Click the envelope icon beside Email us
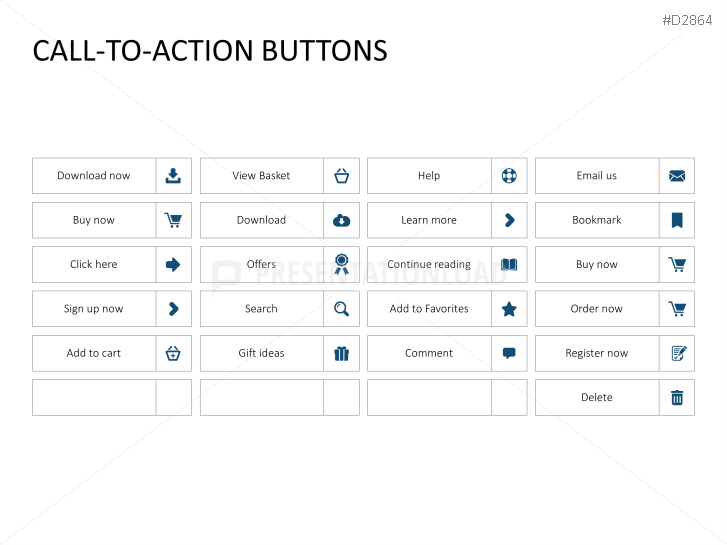The width and height of the screenshot is (727, 545). coord(677,176)
